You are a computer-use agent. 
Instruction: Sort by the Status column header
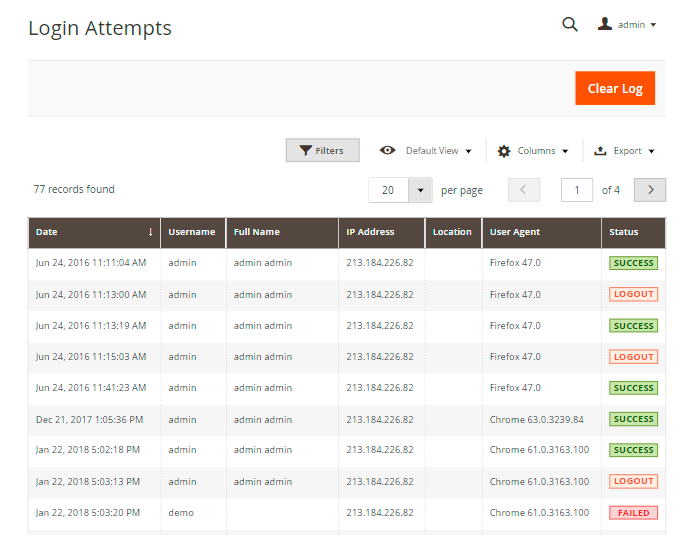(x=624, y=232)
